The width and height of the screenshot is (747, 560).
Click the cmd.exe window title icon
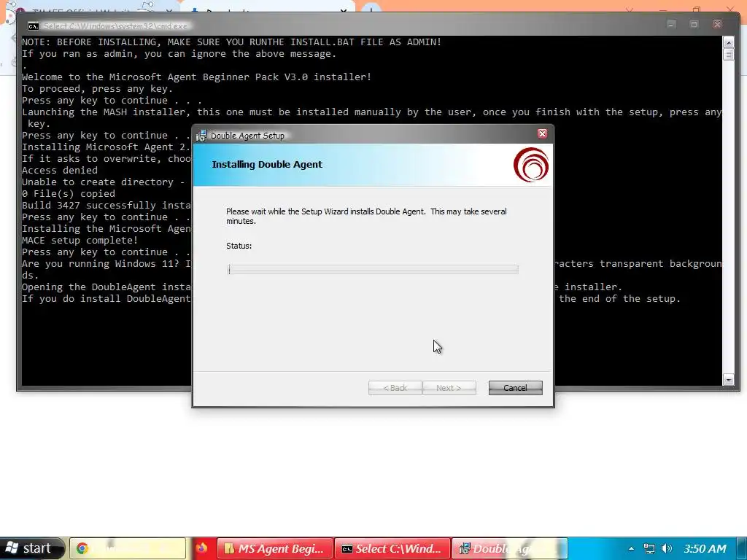coord(33,26)
